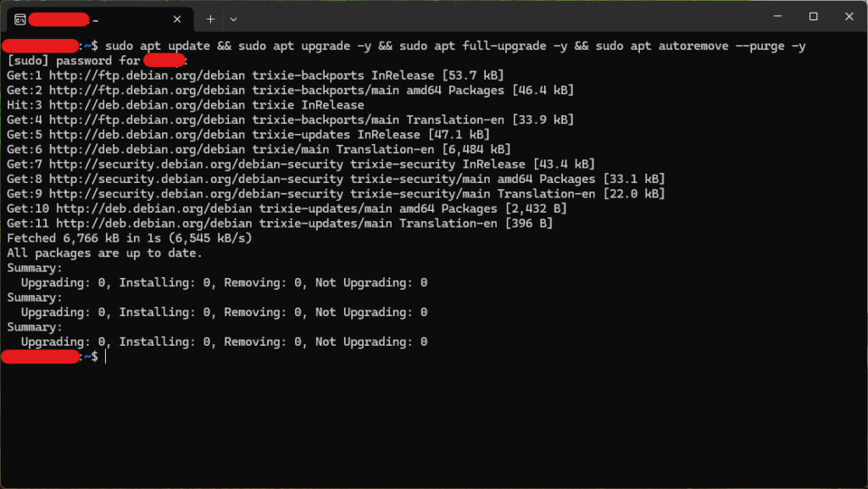Maximize the terminal window

pyautogui.click(x=813, y=17)
